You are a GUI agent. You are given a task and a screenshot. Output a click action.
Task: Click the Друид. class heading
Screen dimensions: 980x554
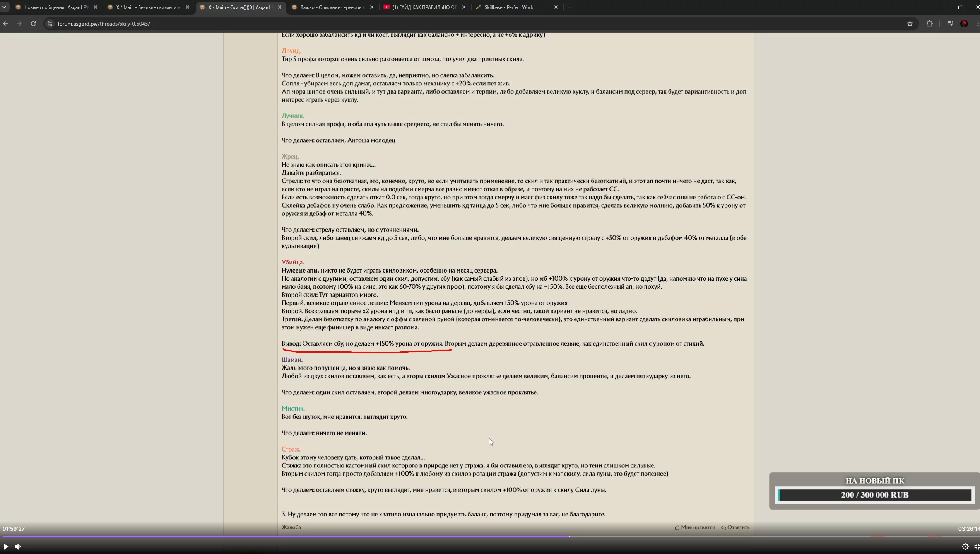click(291, 51)
